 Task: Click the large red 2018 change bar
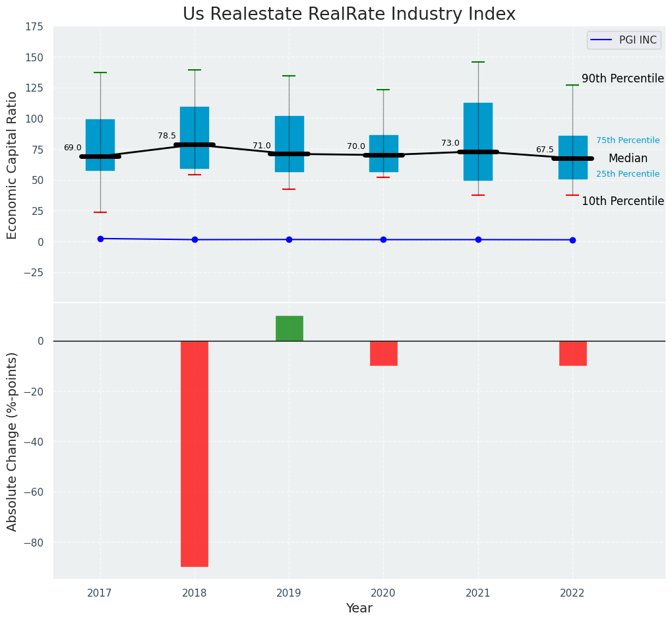[195, 454]
